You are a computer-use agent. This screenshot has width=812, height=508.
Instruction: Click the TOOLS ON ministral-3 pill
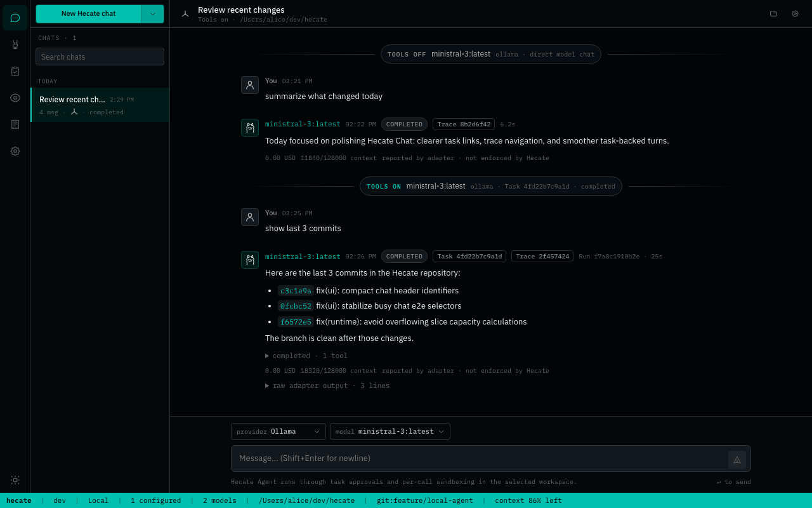(x=491, y=186)
